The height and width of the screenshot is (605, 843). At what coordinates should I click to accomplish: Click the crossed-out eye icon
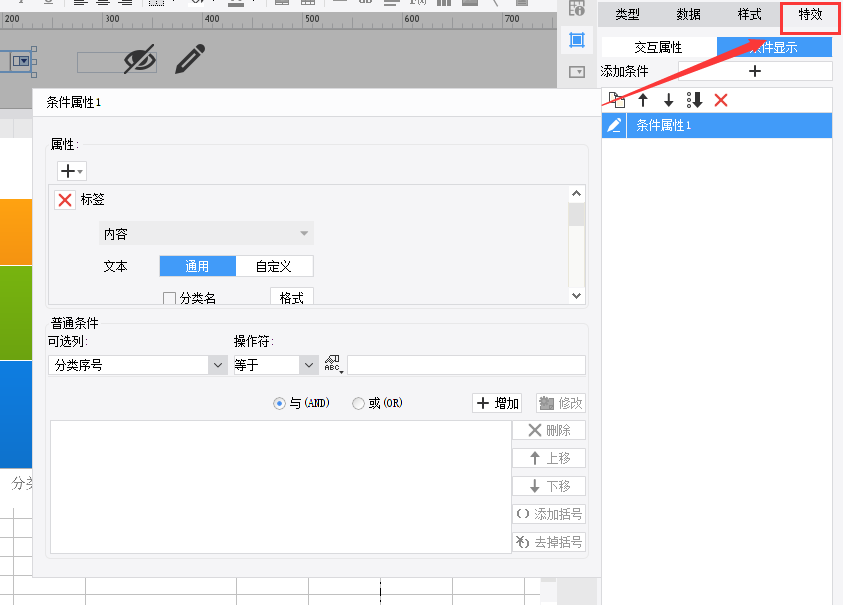point(140,60)
